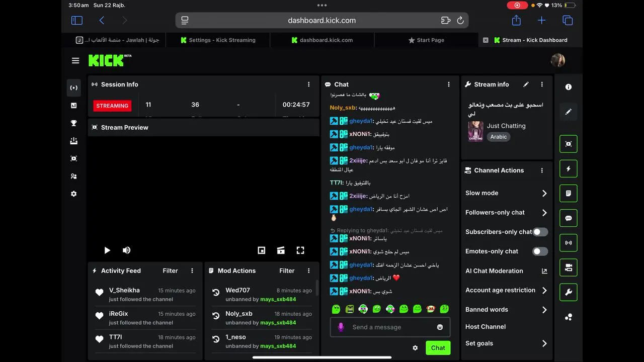Open the community users icon in left sidebar

pos(74,176)
